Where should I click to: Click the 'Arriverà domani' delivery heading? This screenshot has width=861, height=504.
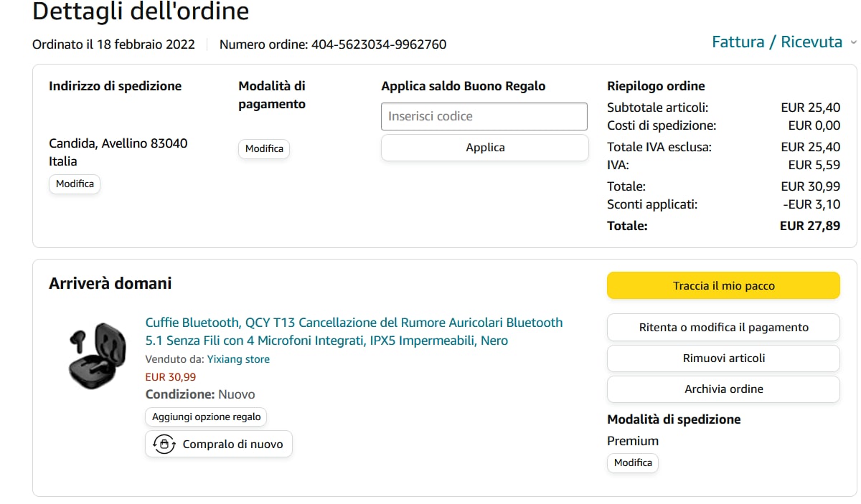[x=110, y=283]
